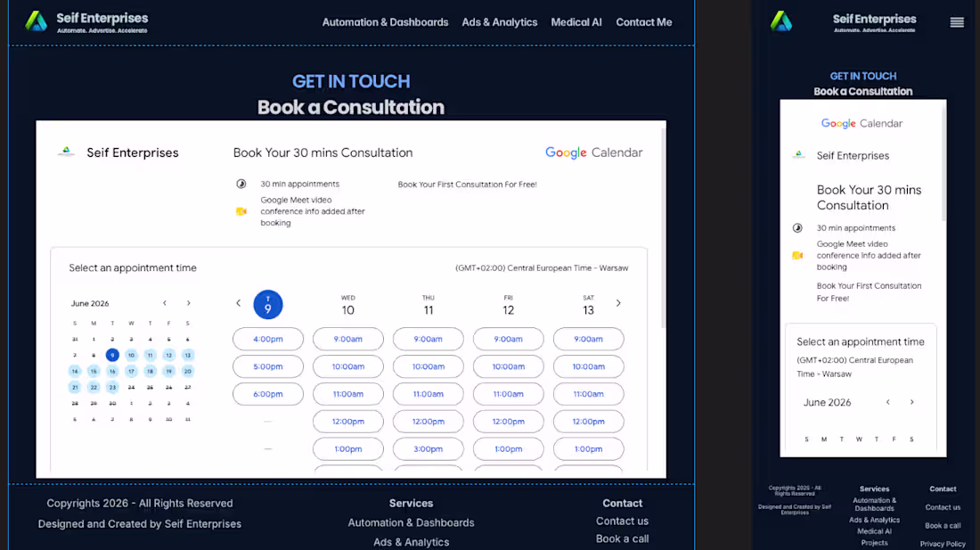
Task: Select June 20 in the mini calendar
Action: point(187,371)
